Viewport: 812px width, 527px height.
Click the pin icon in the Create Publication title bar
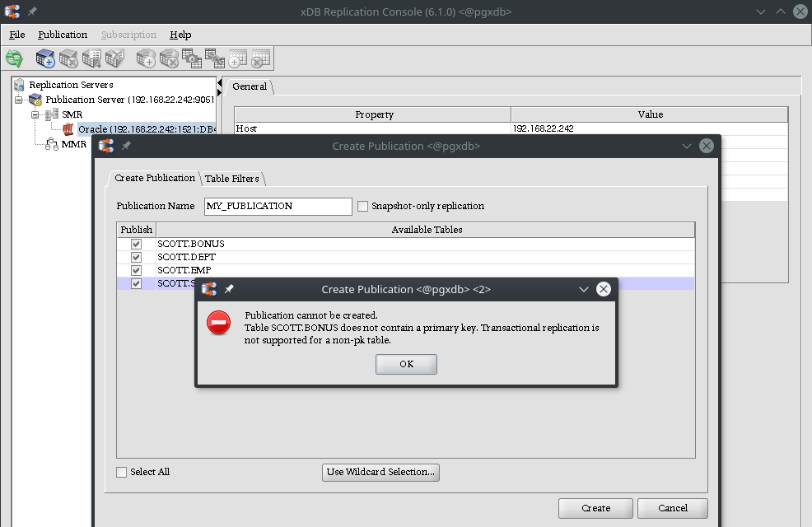click(x=126, y=146)
